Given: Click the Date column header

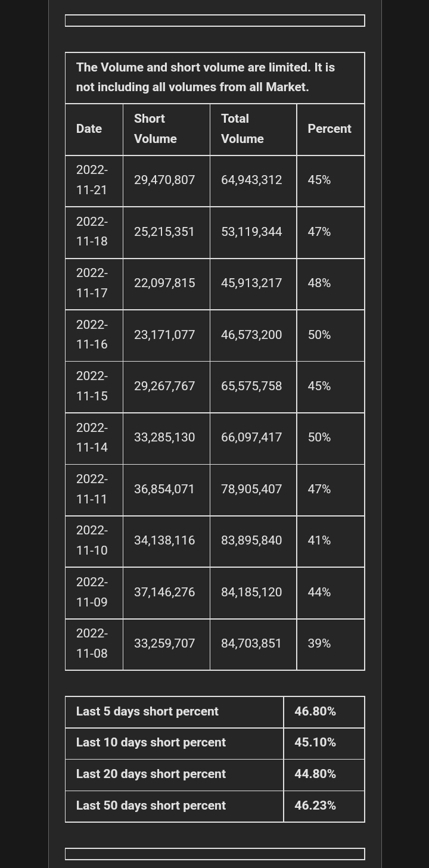Looking at the screenshot, I should 94,129.
